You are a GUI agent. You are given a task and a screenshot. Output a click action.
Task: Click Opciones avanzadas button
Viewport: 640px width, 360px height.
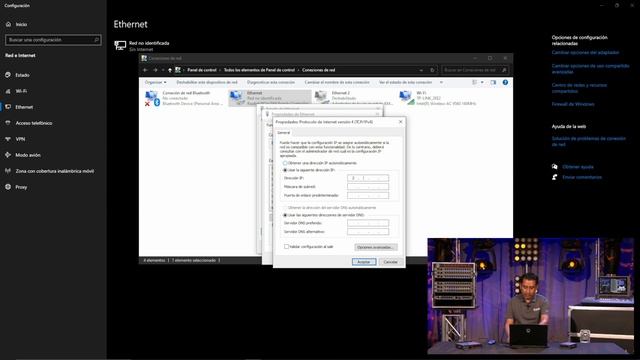[376, 247]
